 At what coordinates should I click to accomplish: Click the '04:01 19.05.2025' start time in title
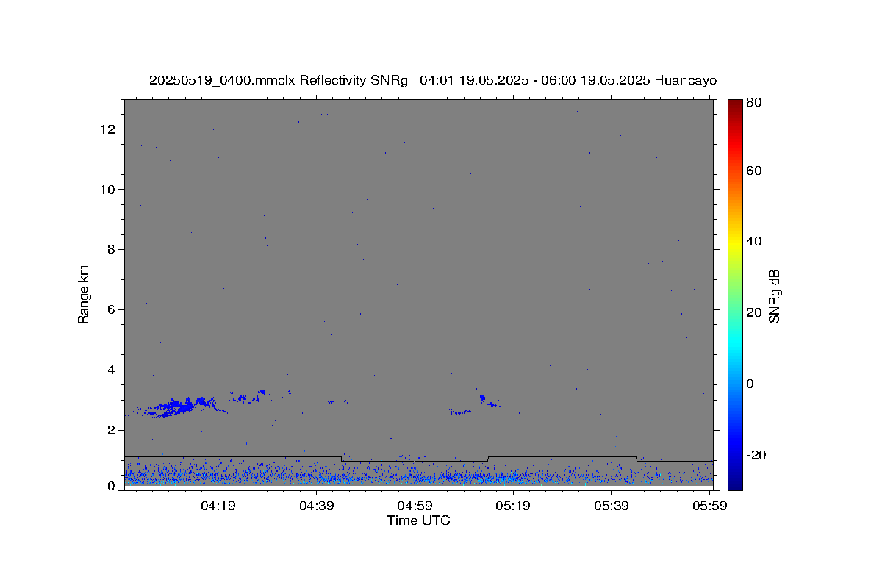474,81
